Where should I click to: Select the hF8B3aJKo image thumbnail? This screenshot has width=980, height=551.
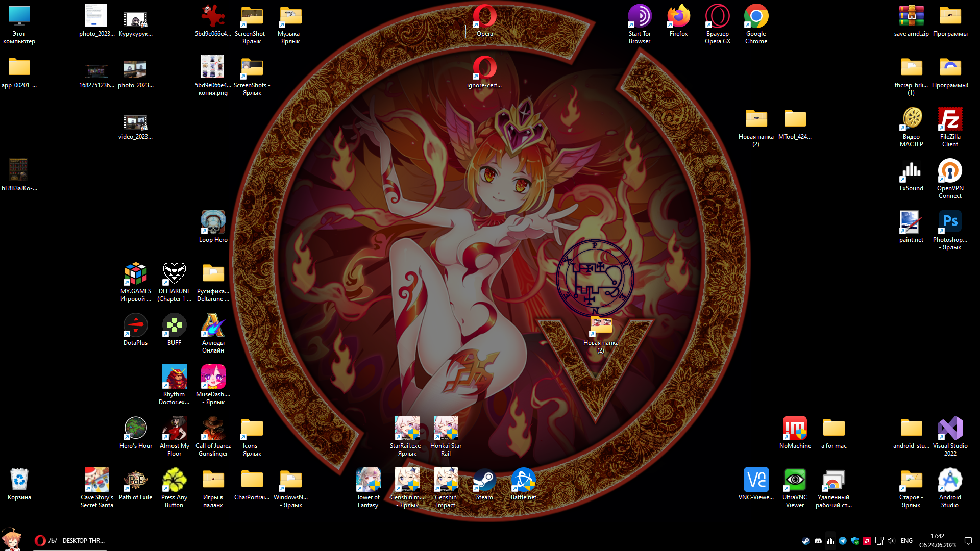19,175
